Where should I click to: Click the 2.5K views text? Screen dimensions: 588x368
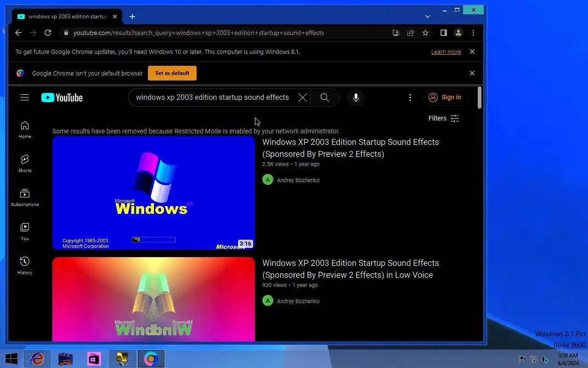pos(276,164)
